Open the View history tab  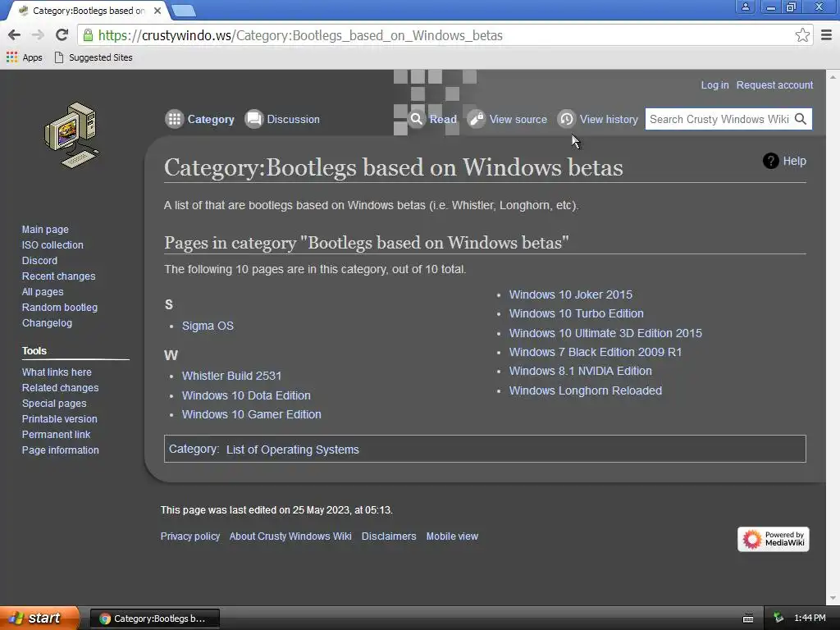(598, 119)
